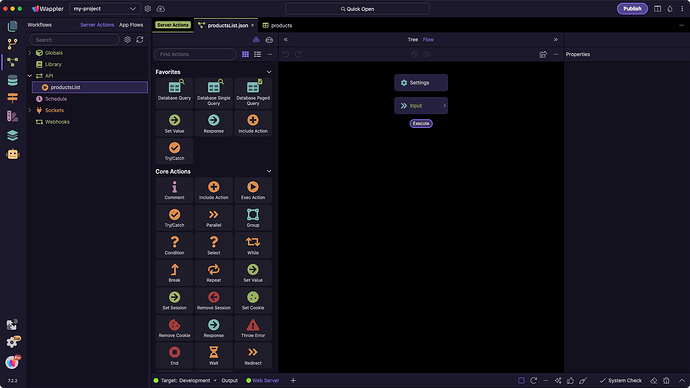Open Git manager in left sidebar
Screen dimensions: 690x388
click(12, 44)
